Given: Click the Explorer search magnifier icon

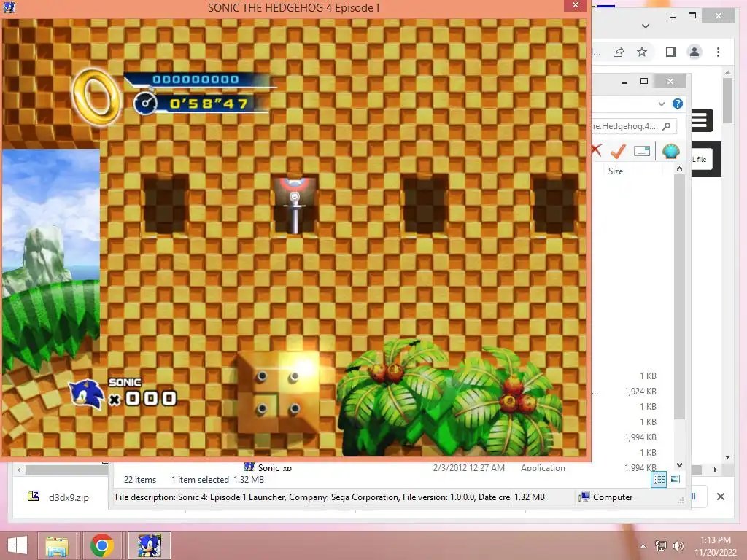Looking at the screenshot, I should pos(667,126).
